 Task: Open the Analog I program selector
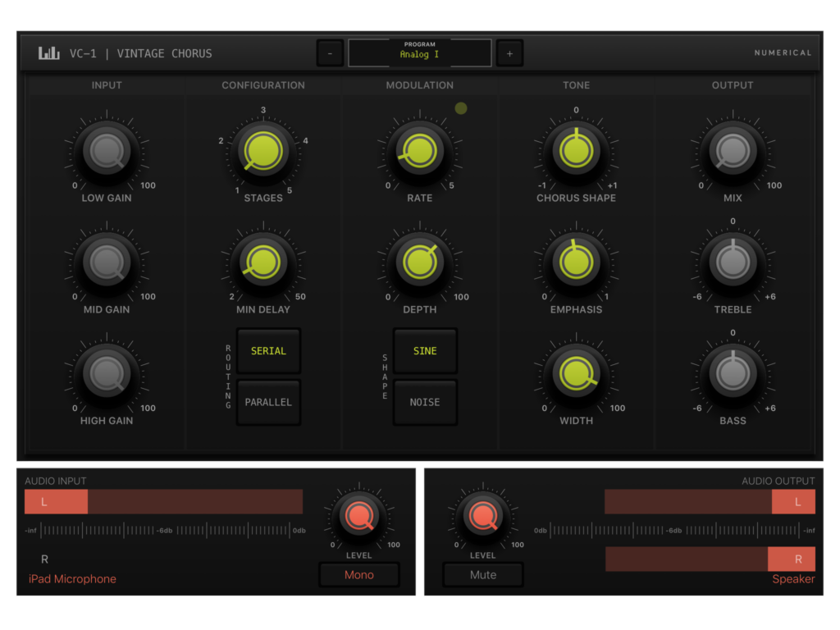[x=419, y=52]
